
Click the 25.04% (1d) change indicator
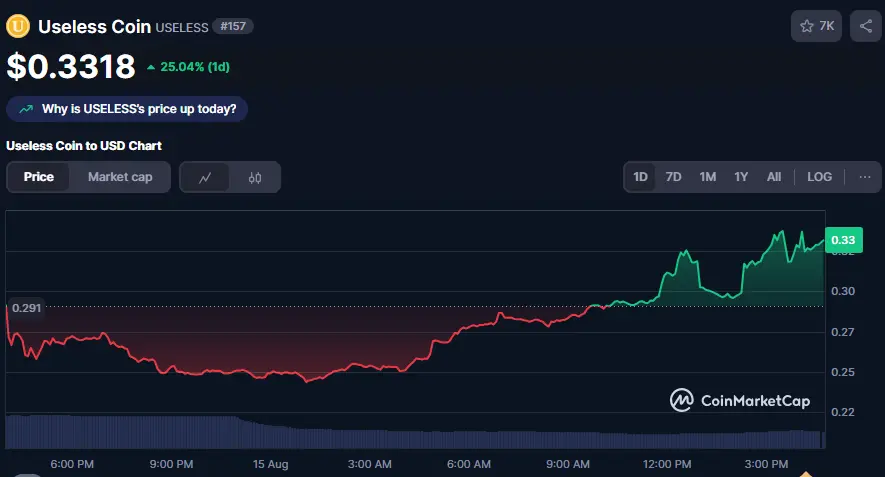click(x=188, y=67)
